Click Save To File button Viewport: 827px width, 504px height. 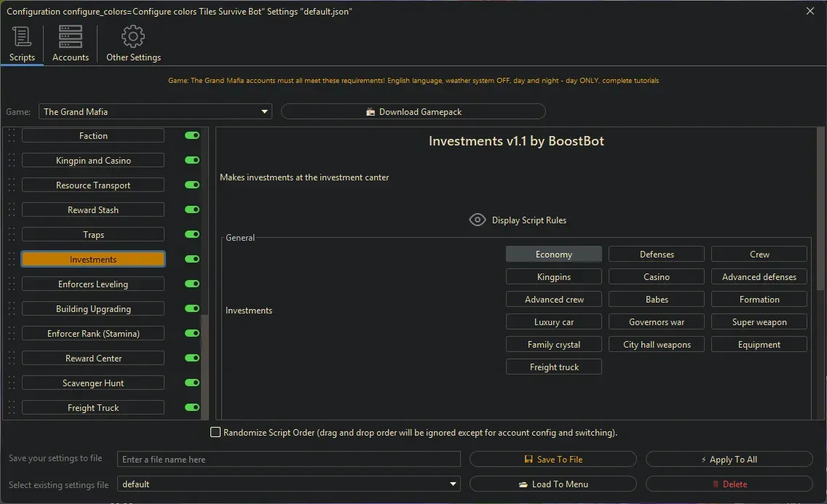[x=553, y=459]
